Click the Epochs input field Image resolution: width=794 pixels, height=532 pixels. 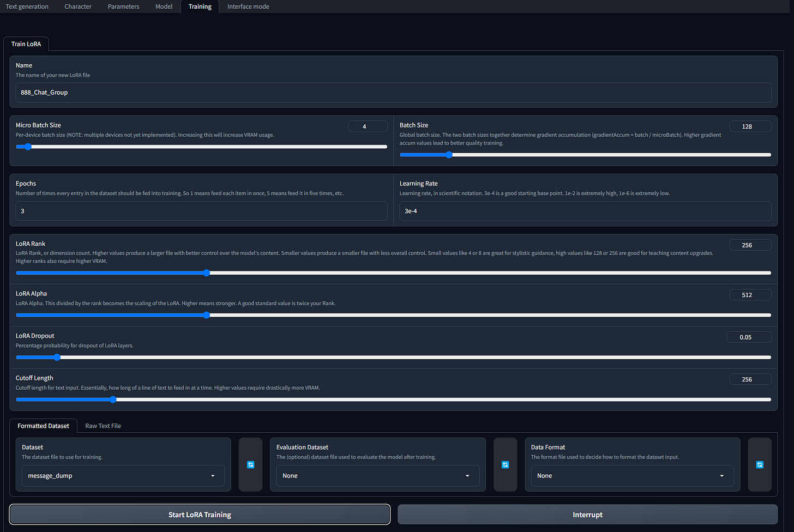(x=201, y=211)
